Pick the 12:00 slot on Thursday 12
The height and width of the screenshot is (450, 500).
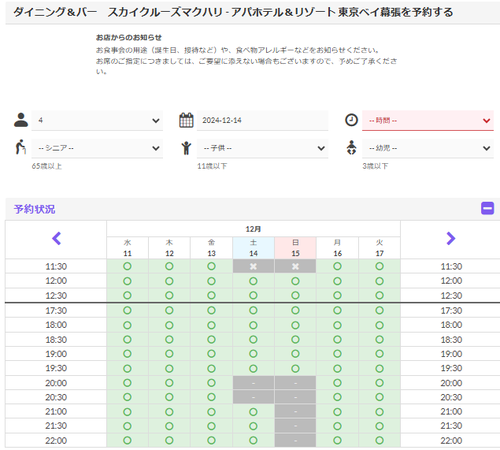(x=169, y=281)
